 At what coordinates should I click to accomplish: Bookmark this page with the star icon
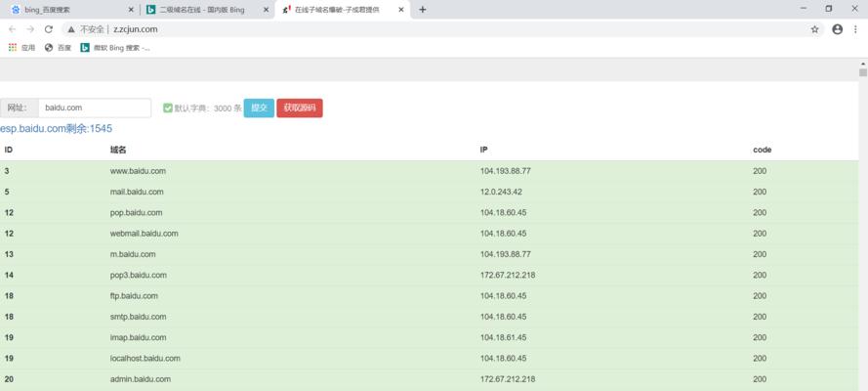pyautogui.click(x=815, y=29)
